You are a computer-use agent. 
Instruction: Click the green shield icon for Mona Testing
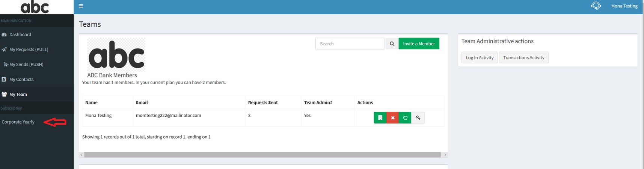405,118
